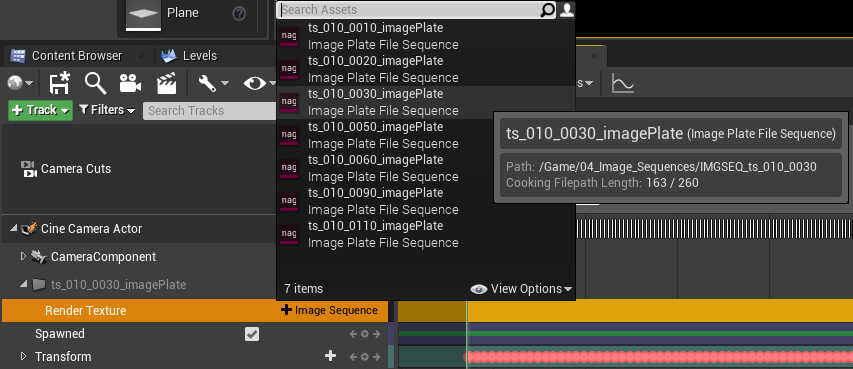
Task: Add a key on the Transform row
Action: pyautogui.click(x=364, y=357)
